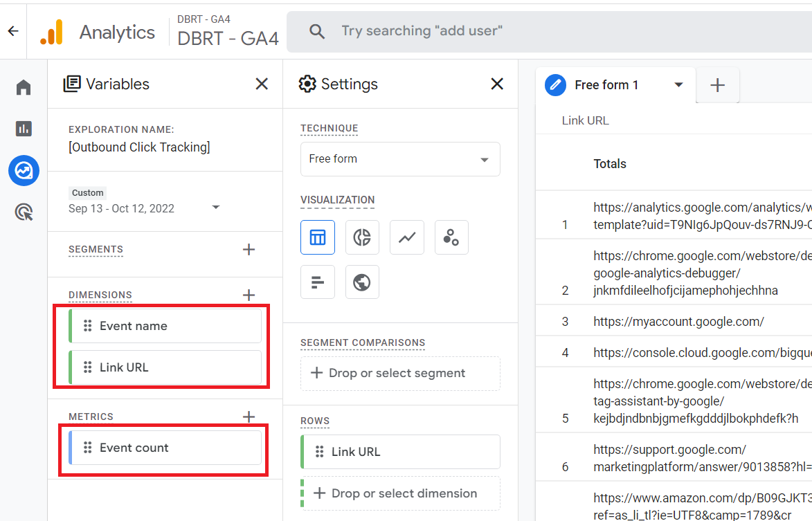Click the search magnifier icon
This screenshot has height=521, width=812.
[317, 32]
